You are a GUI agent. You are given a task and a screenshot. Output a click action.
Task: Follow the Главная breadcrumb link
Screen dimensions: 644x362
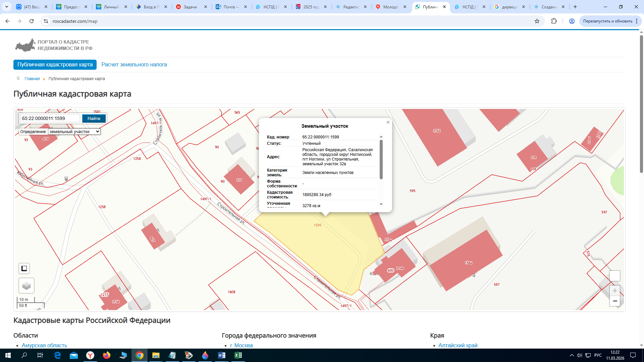32,79
